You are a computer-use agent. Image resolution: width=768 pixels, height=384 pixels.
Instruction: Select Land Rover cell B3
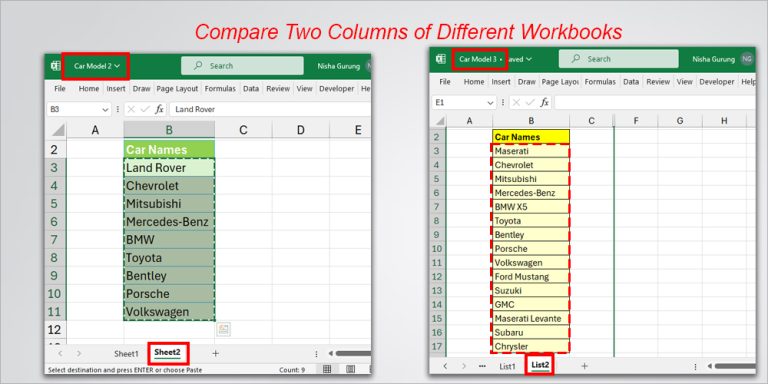pos(169,168)
